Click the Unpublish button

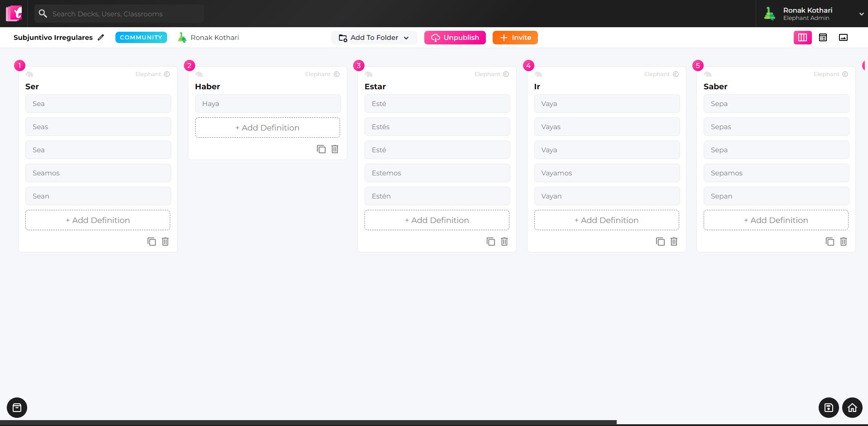pos(455,38)
